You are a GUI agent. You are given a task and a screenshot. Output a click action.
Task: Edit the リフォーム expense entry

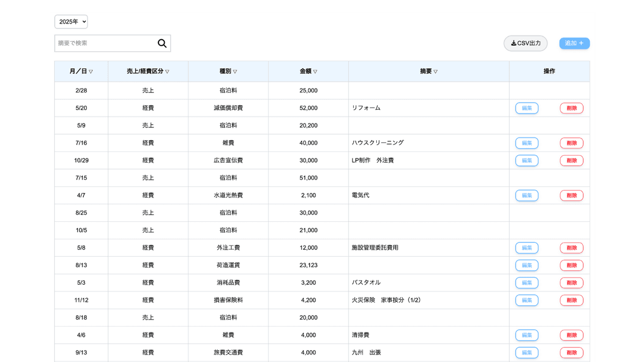pyautogui.click(x=526, y=108)
